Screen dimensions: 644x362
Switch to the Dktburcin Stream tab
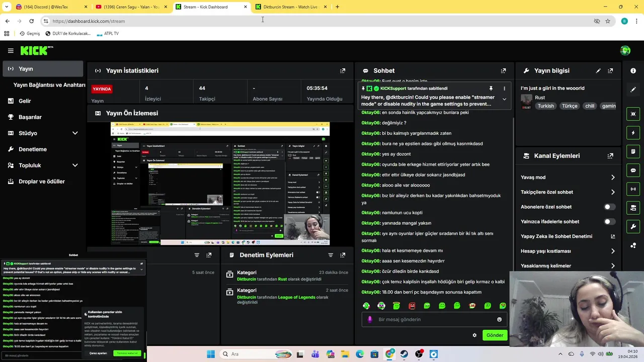coord(291,7)
